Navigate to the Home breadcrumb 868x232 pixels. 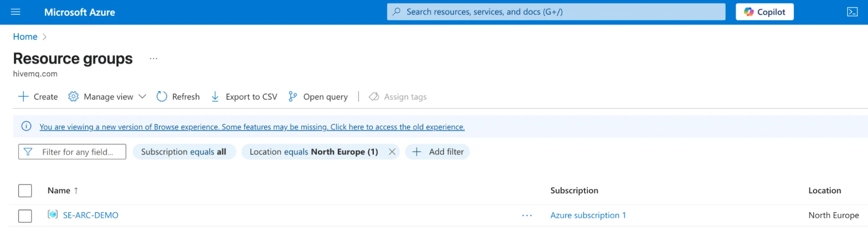[x=25, y=36]
